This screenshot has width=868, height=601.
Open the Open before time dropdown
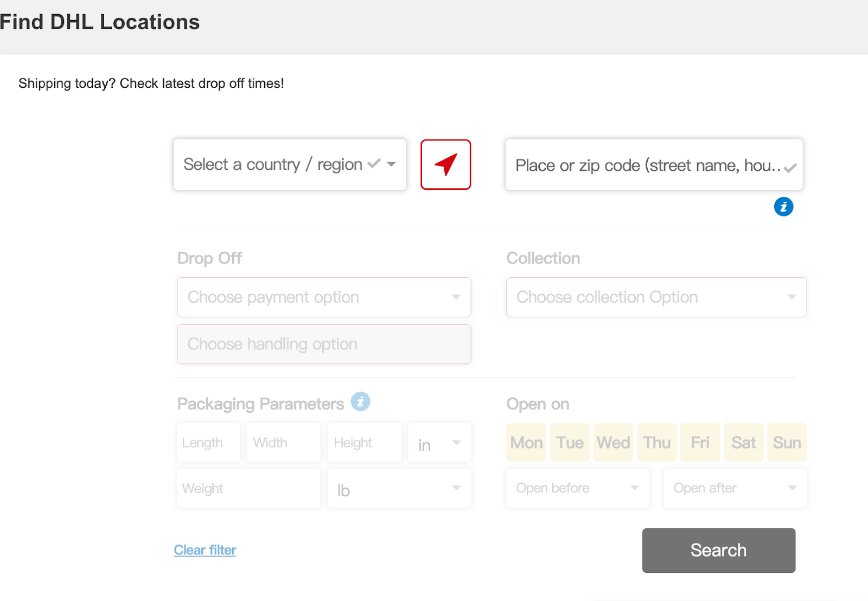click(x=578, y=488)
